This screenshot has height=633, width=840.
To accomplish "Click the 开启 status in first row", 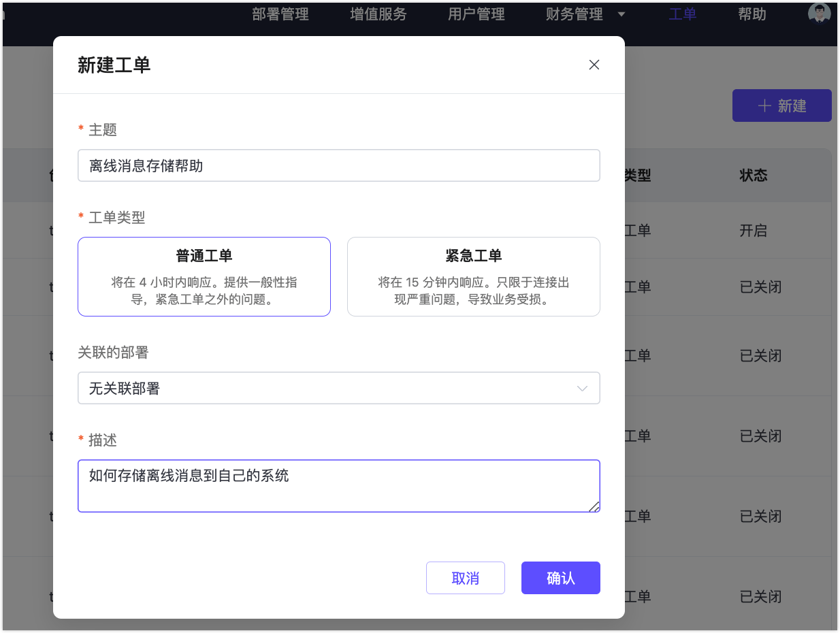I will [x=754, y=231].
